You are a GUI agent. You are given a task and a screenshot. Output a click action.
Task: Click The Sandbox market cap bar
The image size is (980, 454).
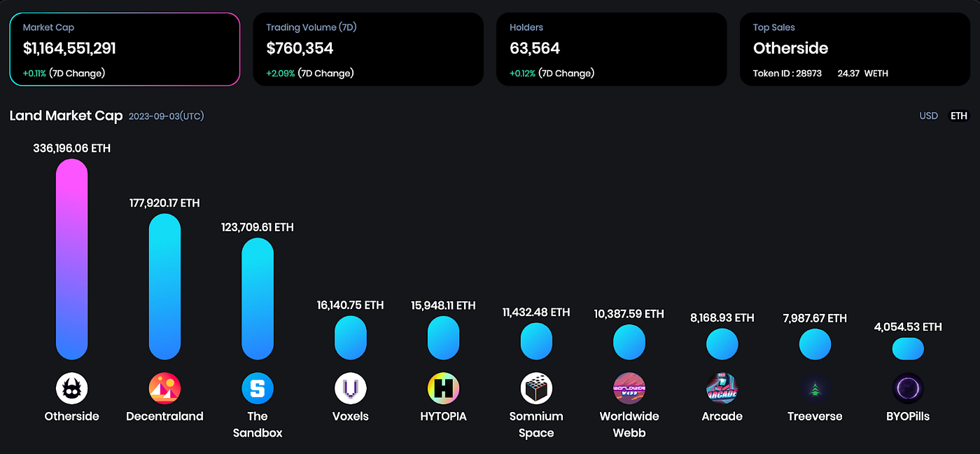258,299
